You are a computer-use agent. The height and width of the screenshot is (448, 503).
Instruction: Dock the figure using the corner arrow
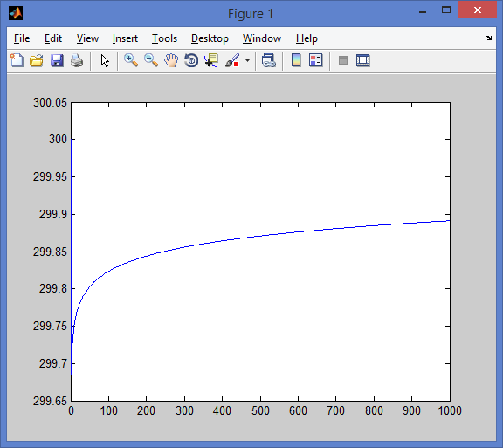click(488, 38)
